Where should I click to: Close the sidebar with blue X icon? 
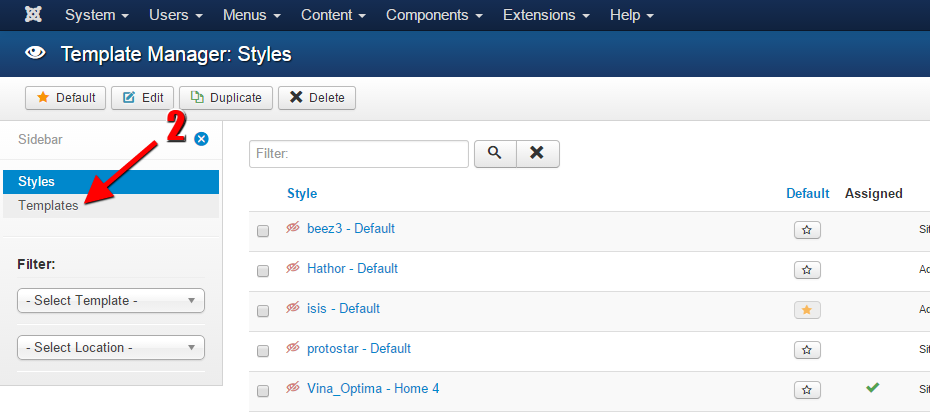[201, 139]
